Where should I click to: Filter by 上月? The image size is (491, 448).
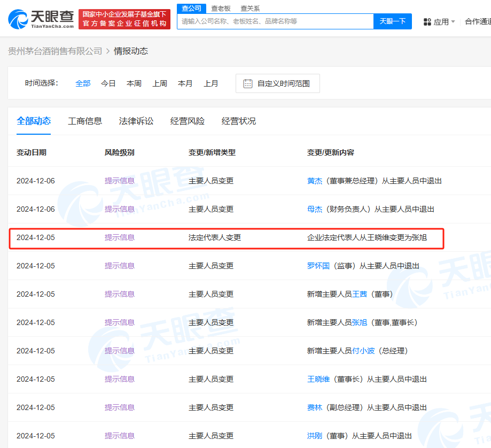coord(211,83)
